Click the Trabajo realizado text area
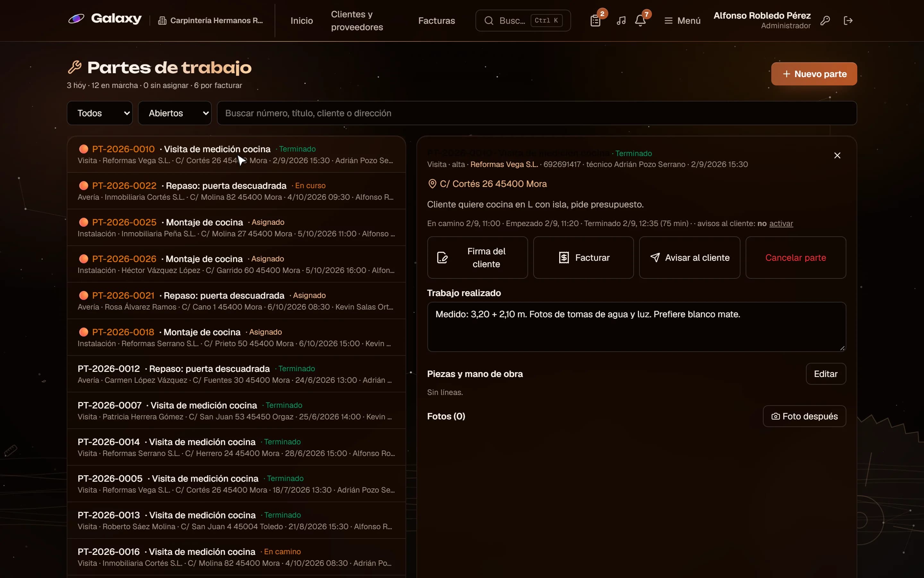This screenshot has height=578, width=924. click(x=636, y=327)
